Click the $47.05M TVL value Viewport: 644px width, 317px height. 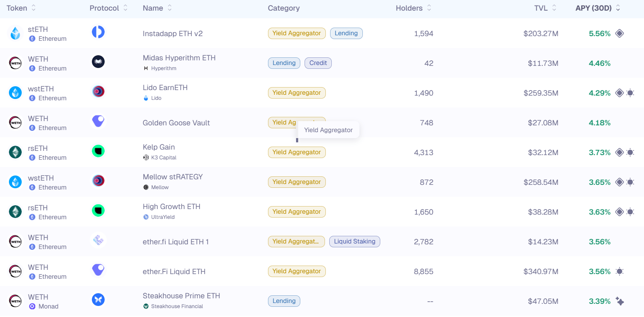tap(543, 301)
